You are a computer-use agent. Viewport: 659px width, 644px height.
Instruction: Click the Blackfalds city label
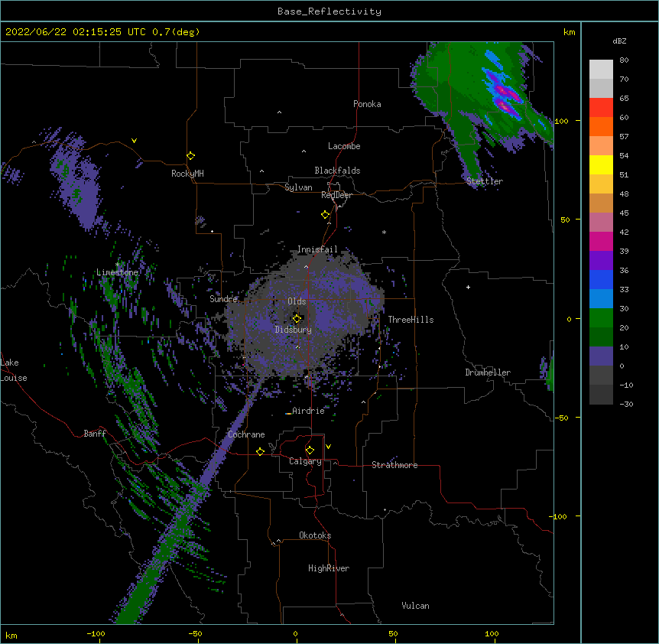click(337, 171)
